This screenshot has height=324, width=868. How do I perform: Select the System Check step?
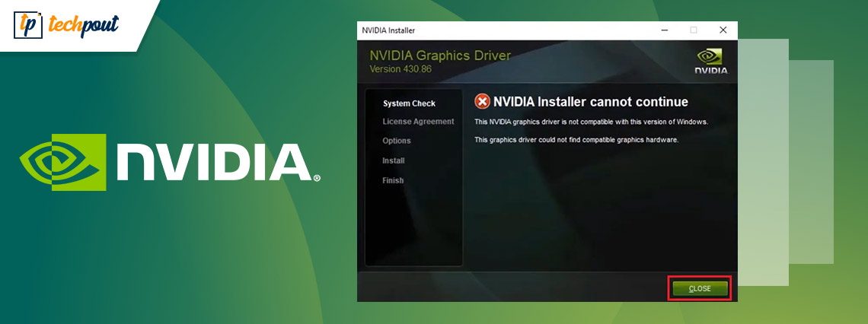409,103
